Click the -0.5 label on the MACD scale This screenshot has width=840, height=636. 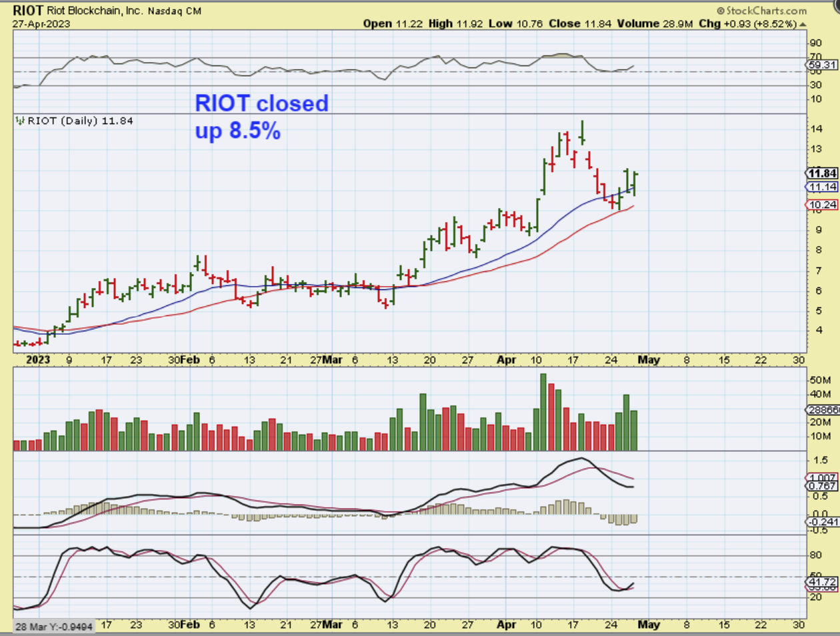(819, 530)
